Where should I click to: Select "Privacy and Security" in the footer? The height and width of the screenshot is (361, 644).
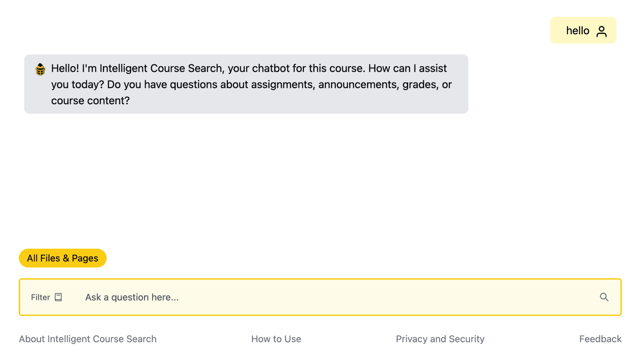point(440,339)
